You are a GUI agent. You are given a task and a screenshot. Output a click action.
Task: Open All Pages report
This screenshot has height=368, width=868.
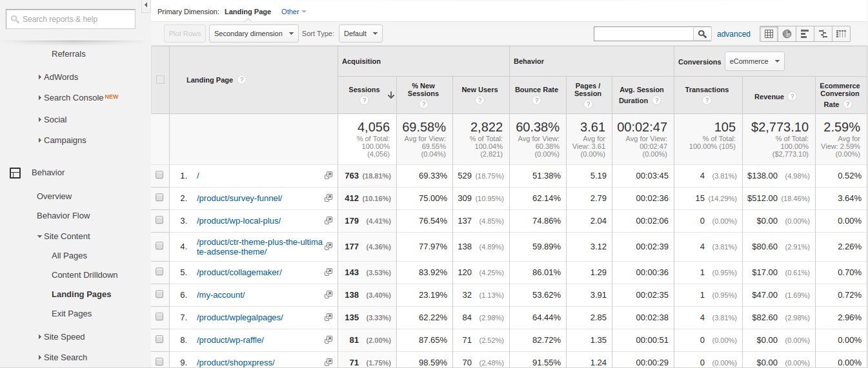(69, 256)
